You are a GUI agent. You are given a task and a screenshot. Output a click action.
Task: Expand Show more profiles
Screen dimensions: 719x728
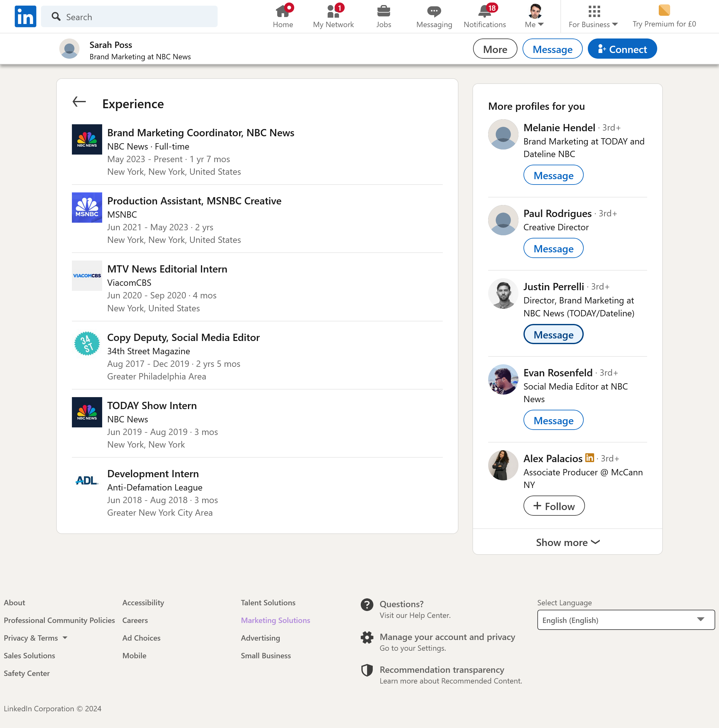click(x=568, y=542)
